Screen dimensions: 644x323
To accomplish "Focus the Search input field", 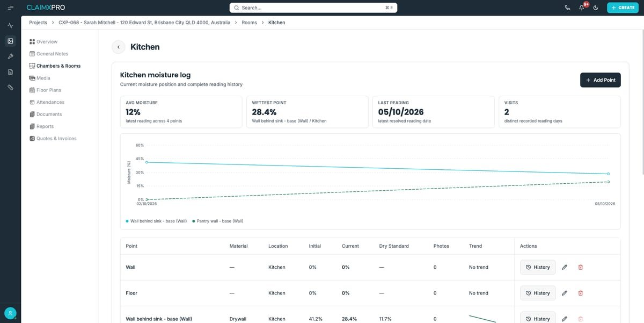I will (x=314, y=8).
